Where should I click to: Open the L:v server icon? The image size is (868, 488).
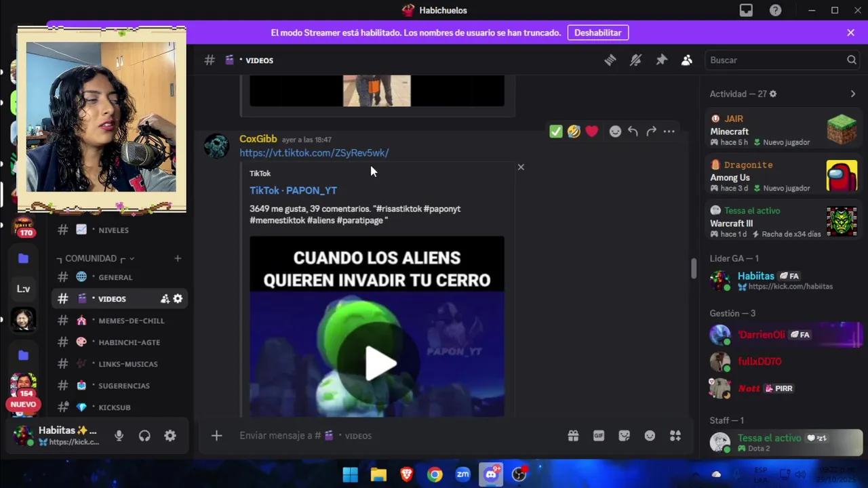(23, 289)
